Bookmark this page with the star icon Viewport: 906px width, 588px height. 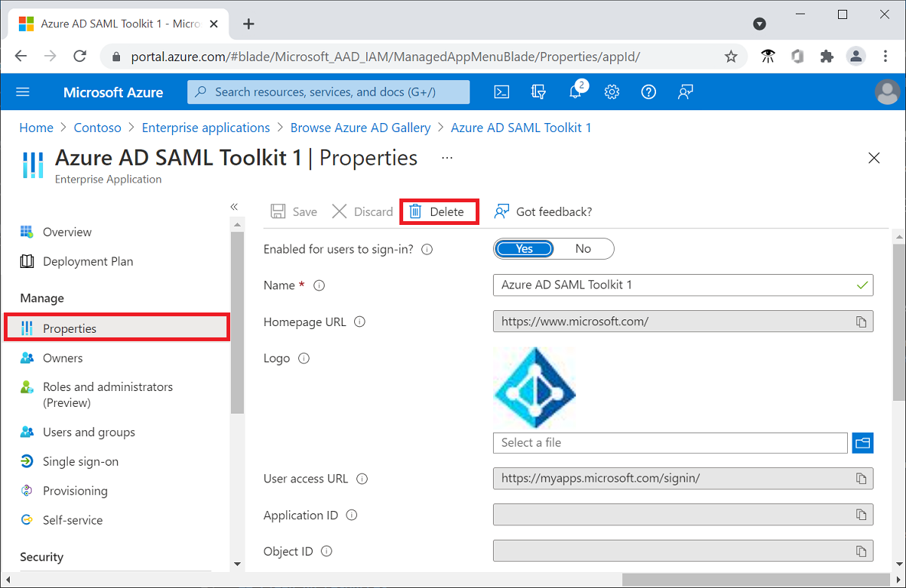coord(731,57)
